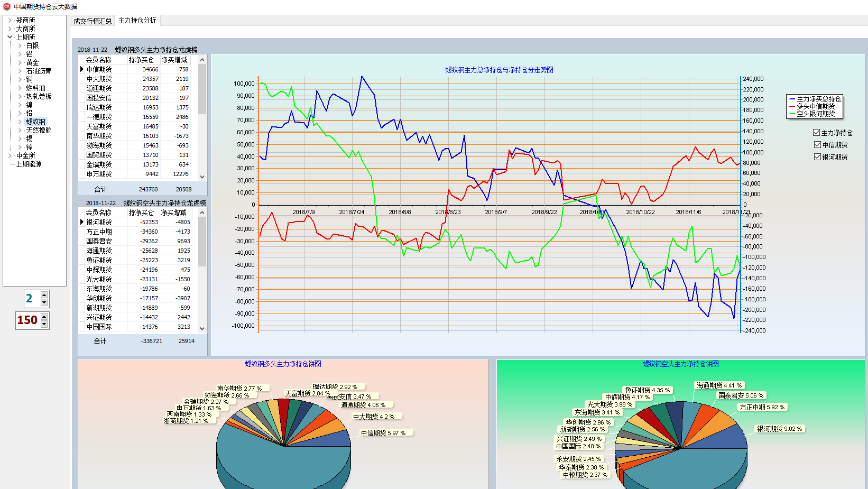This screenshot has width=868, height=489.
Task: Expand the 郑商所 tree node
Action: (10, 21)
